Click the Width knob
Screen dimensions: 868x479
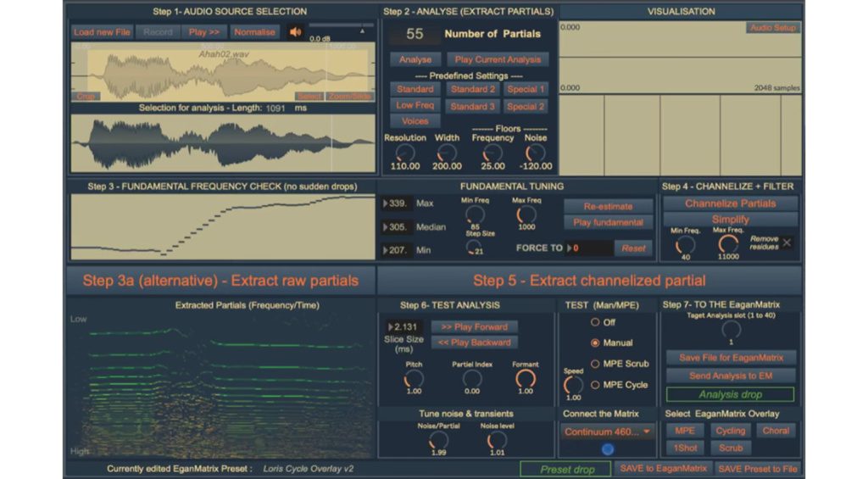click(x=447, y=153)
